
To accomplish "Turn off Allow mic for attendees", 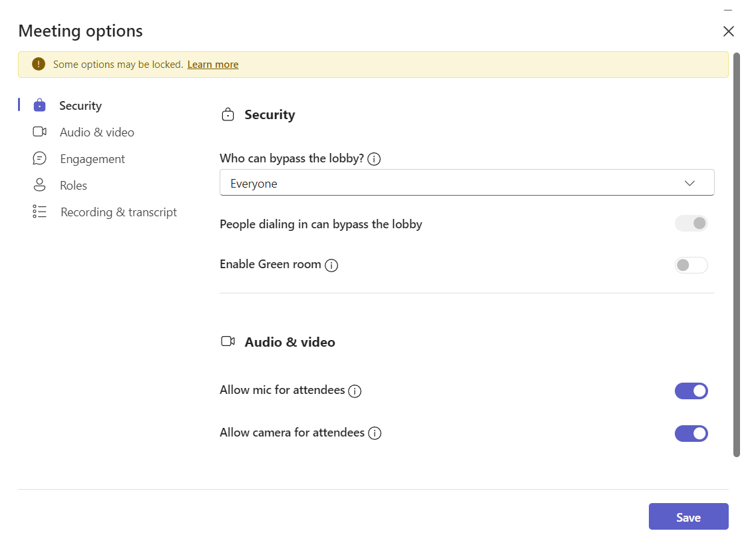I will coord(691,391).
